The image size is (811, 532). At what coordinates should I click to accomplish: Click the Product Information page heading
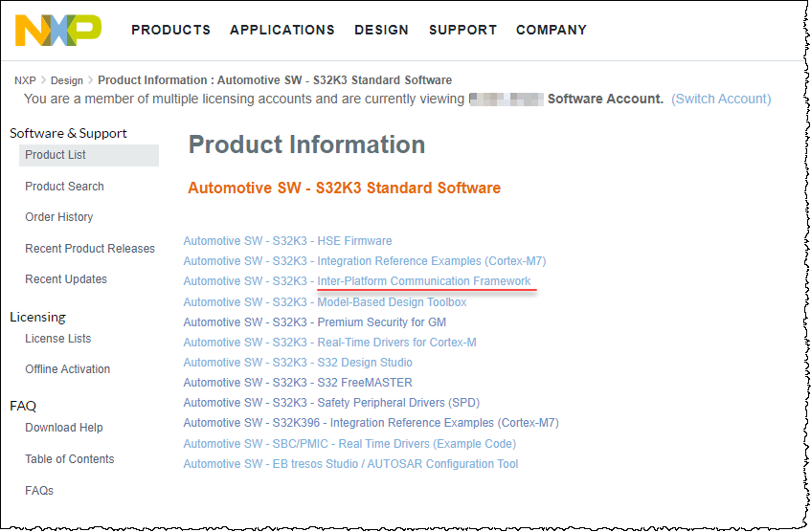pos(306,144)
